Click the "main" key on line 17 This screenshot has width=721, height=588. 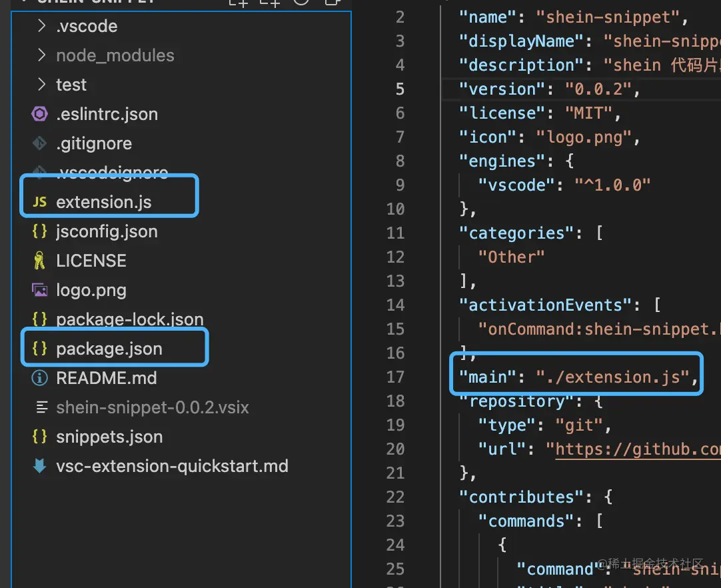click(x=487, y=377)
